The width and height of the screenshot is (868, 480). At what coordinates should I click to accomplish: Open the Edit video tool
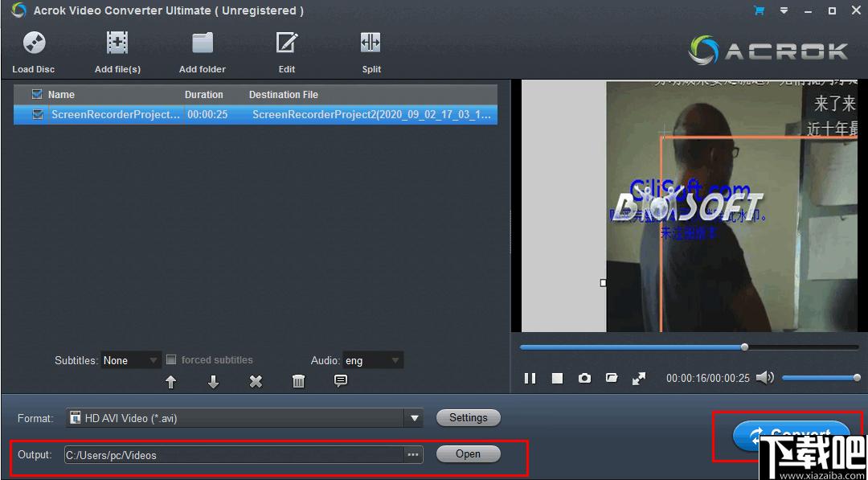[x=287, y=52]
